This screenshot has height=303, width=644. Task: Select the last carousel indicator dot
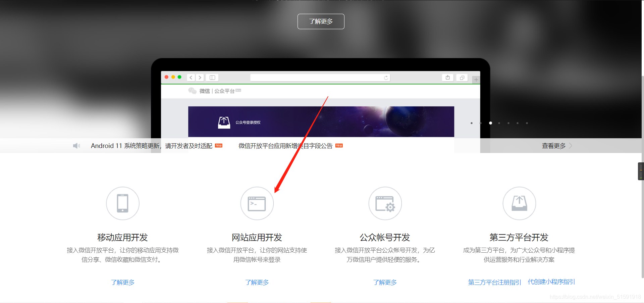pos(527,123)
